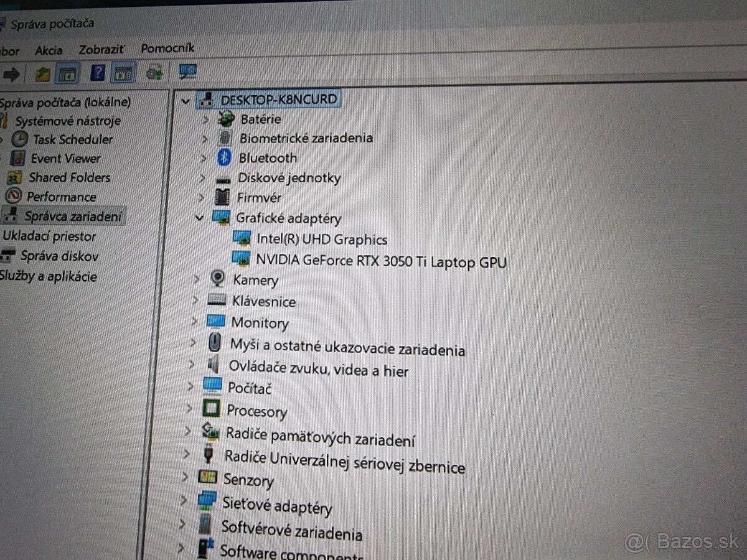Click the Event Viewer icon in sidebar
Screen dimensions: 747x560
tap(18, 157)
